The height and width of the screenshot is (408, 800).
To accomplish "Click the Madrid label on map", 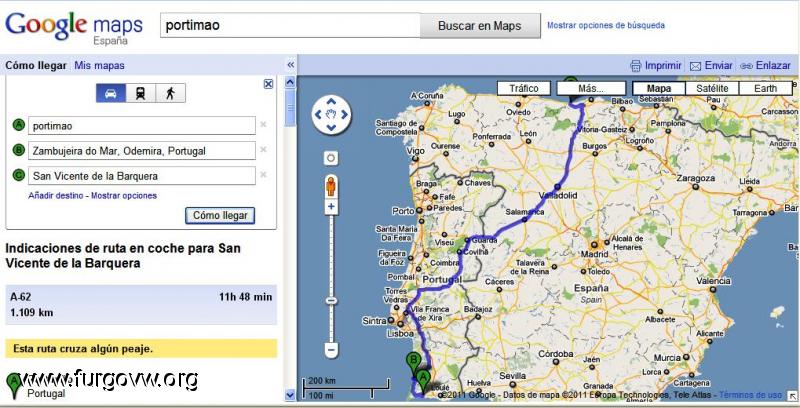I will click(594, 253).
